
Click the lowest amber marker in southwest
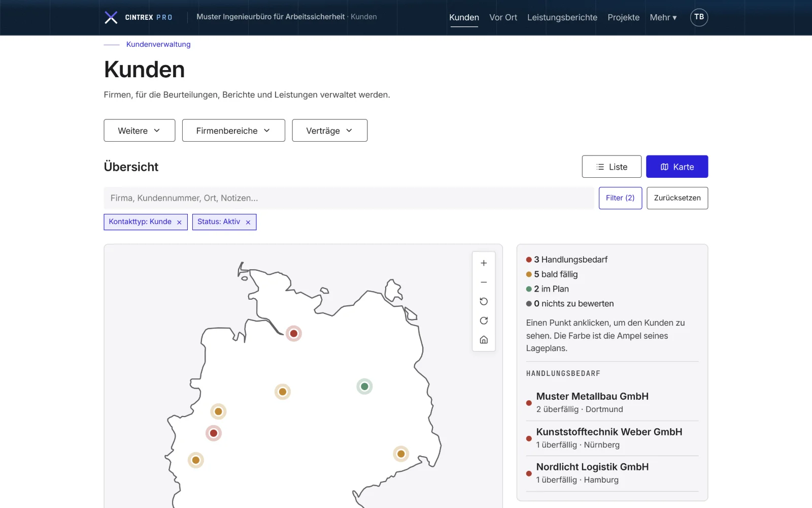(196, 460)
